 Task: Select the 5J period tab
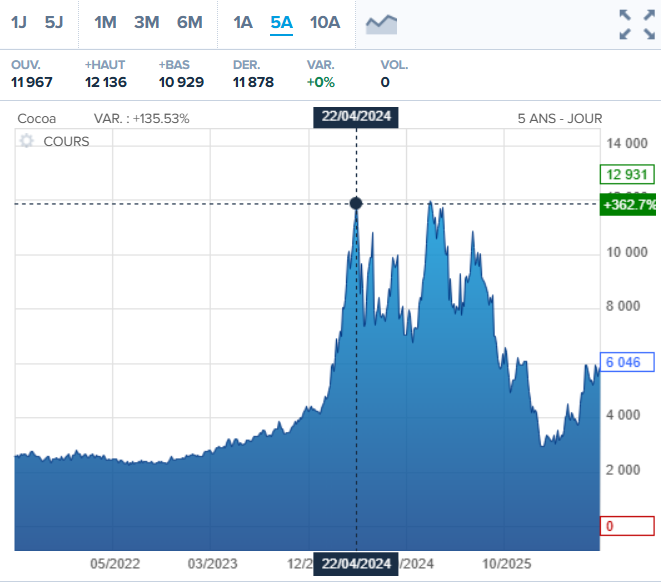[x=54, y=22]
